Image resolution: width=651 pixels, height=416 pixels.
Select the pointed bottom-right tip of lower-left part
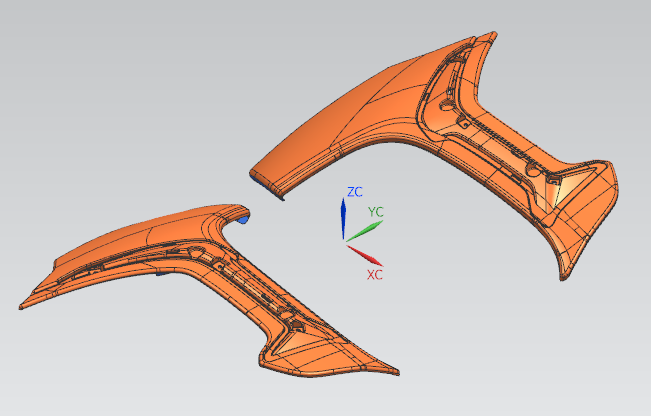coord(398,371)
